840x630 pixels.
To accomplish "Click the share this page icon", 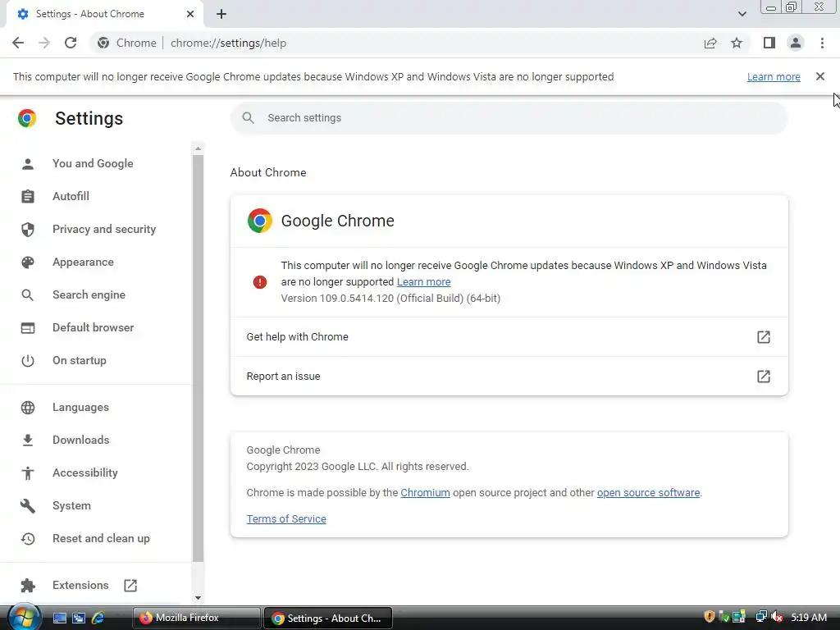I will 710,43.
